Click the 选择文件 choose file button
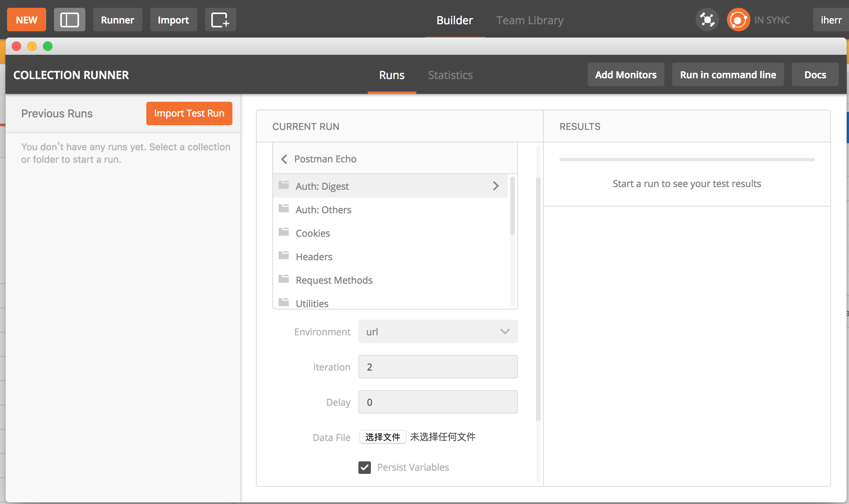This screenshot has height=504, width=849. pyautogui.click(x=383, y=437)
